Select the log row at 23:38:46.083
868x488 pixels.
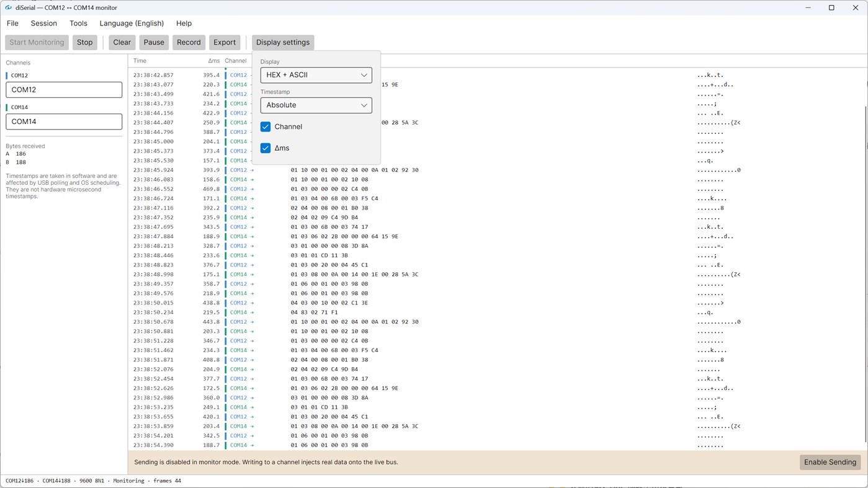[x=496, y=179]
